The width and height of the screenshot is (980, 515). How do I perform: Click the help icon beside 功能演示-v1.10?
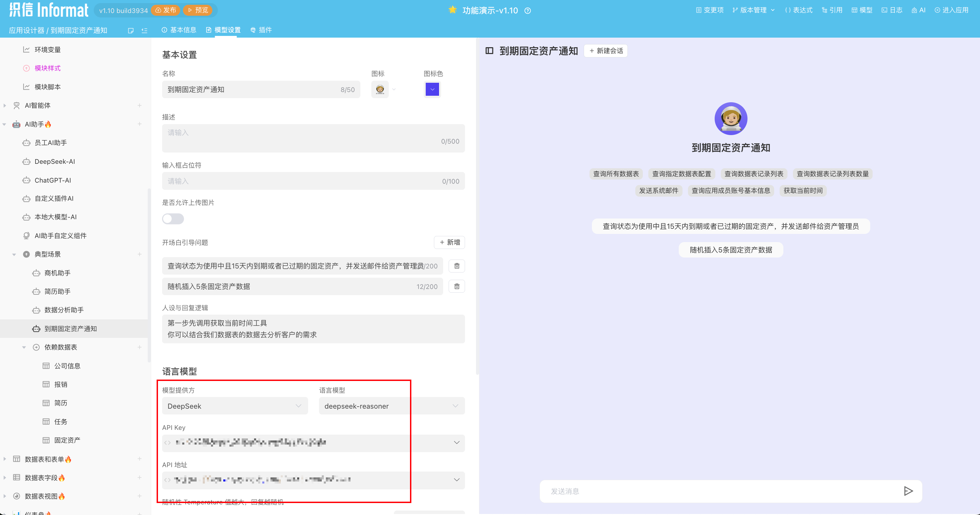(x=527, y=11)
